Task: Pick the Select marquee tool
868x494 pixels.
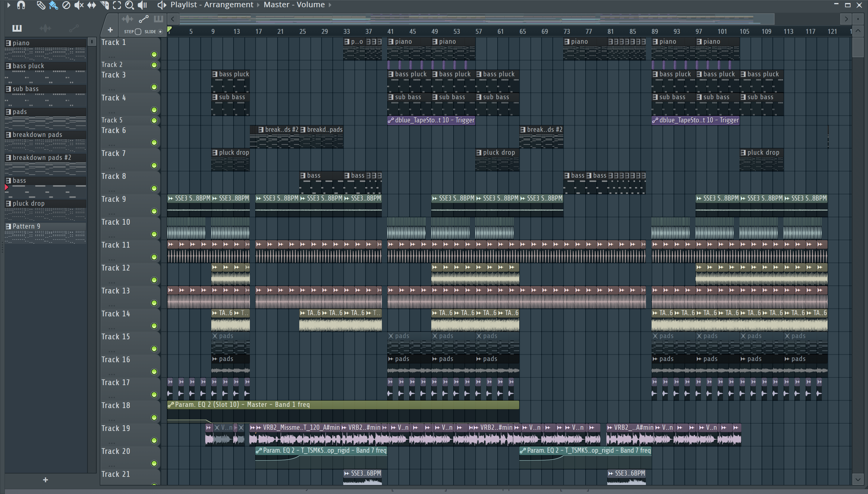Action: (117, 5)
